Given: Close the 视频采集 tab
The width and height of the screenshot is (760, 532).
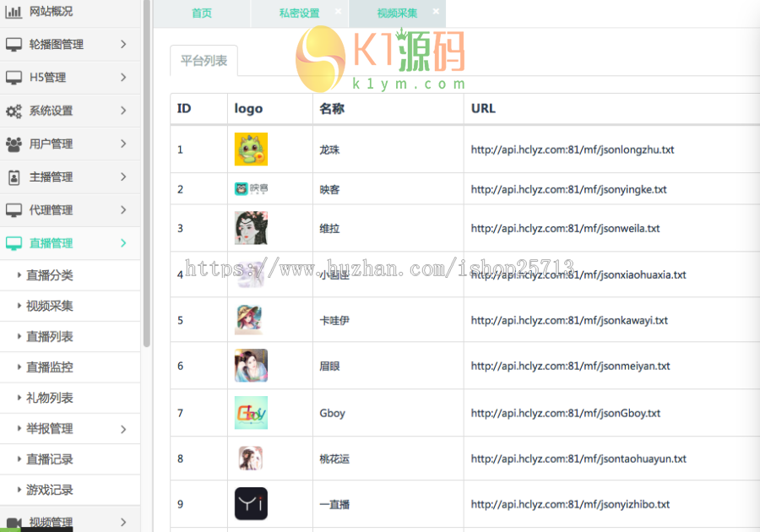Looking at the screenshot, I should tap(436, 11).
